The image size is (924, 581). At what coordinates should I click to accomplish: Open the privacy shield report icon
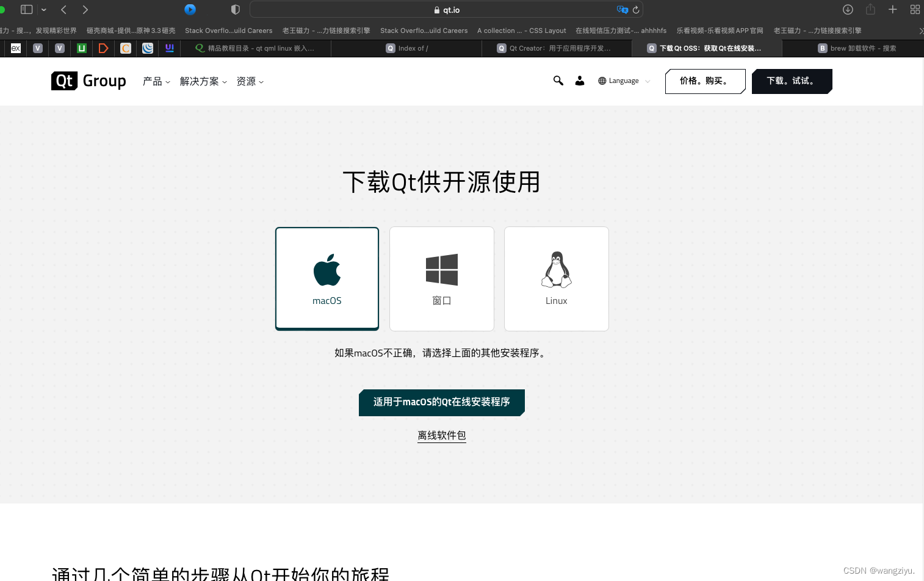236,10
